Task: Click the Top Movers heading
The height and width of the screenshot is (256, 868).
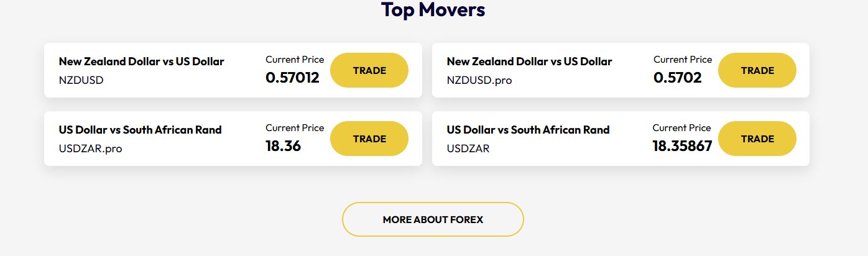Action: tap(433, 10)
